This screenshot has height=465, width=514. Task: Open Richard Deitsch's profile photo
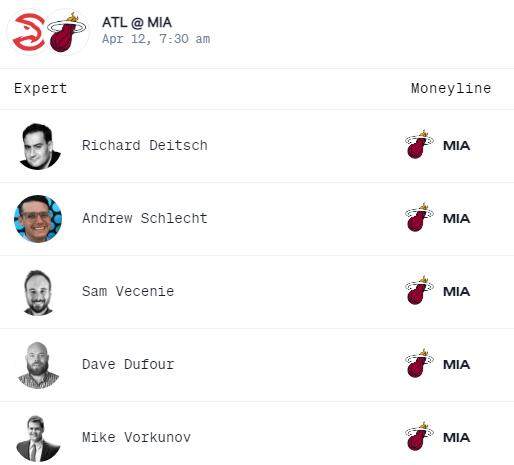(x=39, y=146)
